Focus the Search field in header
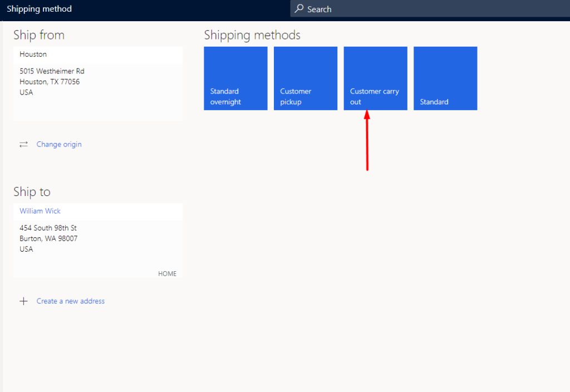570x392 pixels. tap(430, 9)
